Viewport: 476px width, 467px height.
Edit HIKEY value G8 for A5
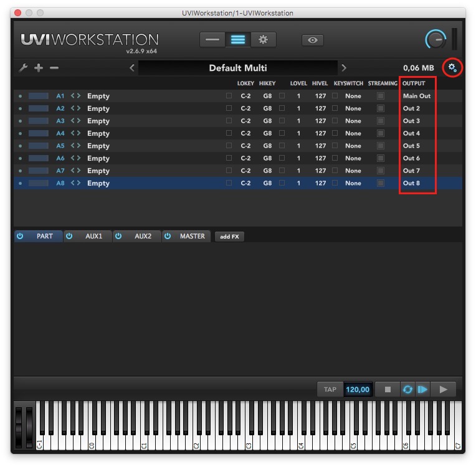pos(267,146)
